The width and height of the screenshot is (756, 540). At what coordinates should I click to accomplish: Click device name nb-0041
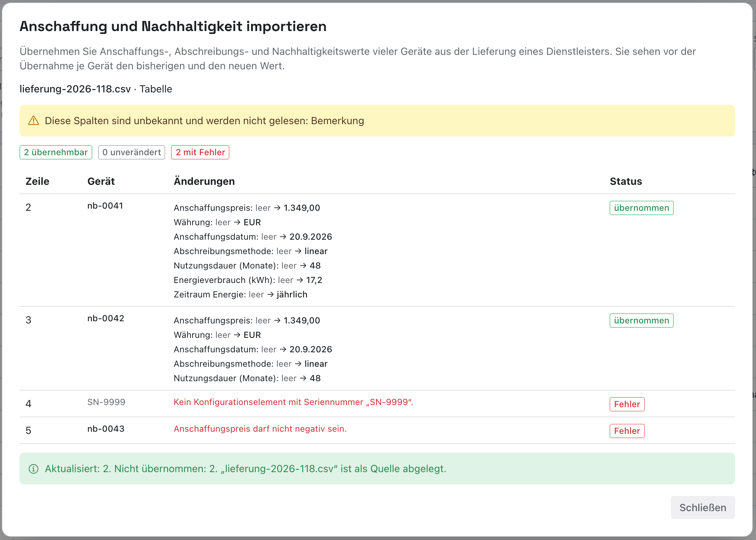pos(105,206)
